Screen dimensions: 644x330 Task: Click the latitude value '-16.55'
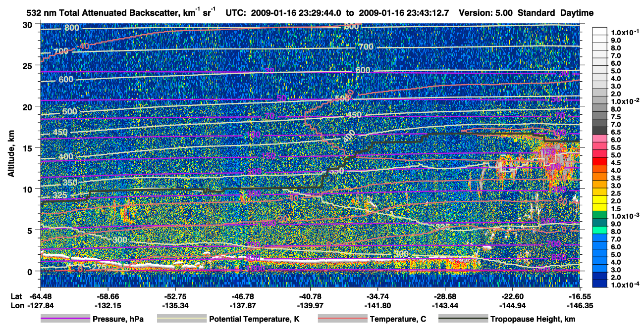[x=580, y=296]
